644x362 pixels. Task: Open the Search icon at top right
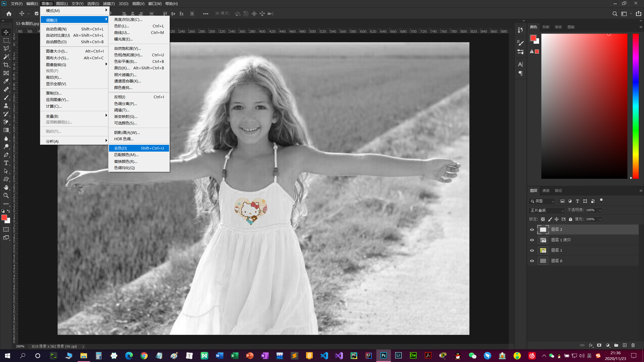tap(615, 14)
